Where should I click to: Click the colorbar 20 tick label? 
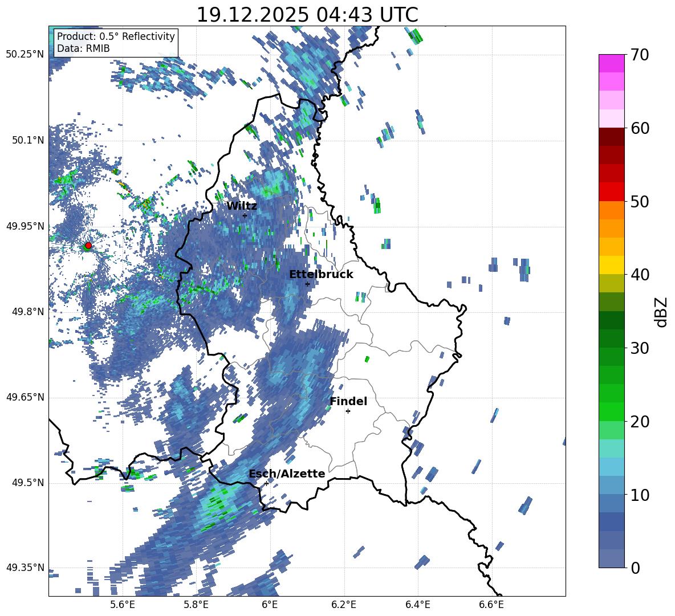(x=640, y=422)
